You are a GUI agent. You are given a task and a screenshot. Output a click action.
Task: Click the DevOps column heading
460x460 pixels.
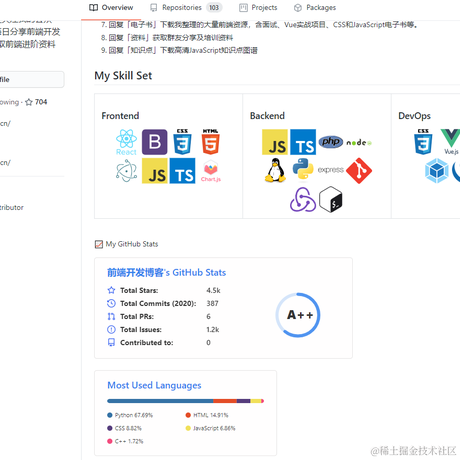pyautogui.click(x=414, y=116)
